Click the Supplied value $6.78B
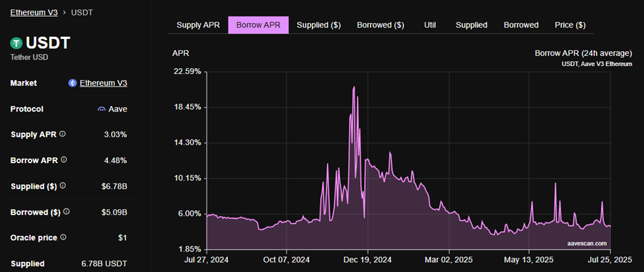Viewport: 644px width, 272px height. point(114,186)
